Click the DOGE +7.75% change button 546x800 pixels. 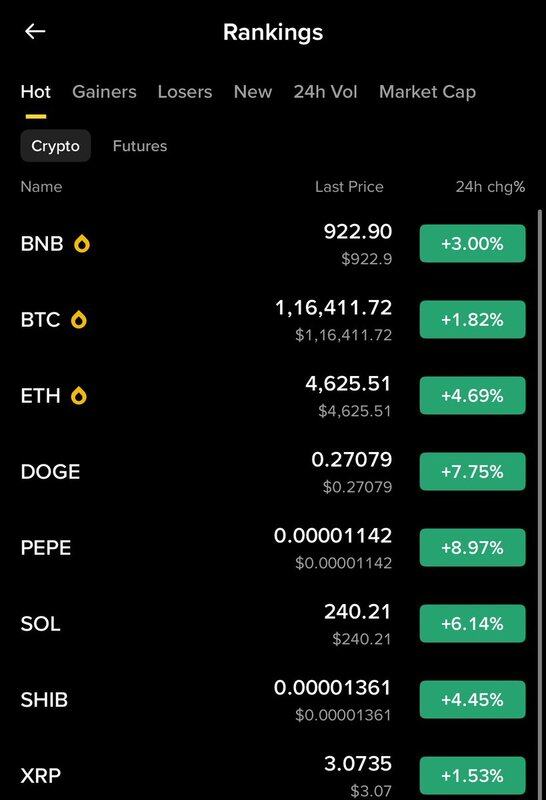coord(473,471)
